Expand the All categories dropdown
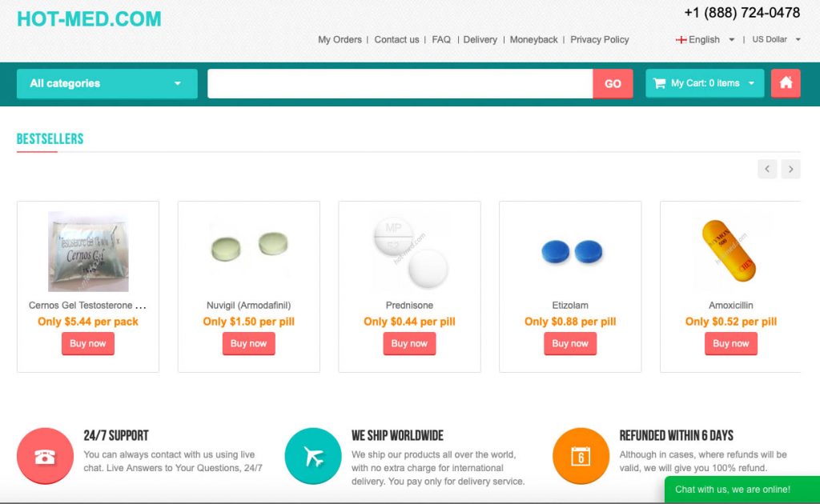 click(107, 83)
